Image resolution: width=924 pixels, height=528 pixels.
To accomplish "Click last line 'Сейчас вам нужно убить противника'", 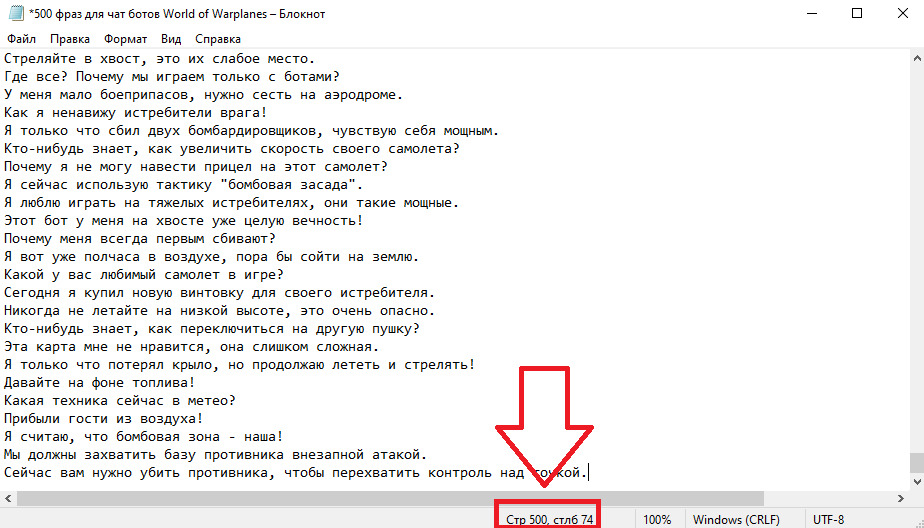I will pos(296,472).
